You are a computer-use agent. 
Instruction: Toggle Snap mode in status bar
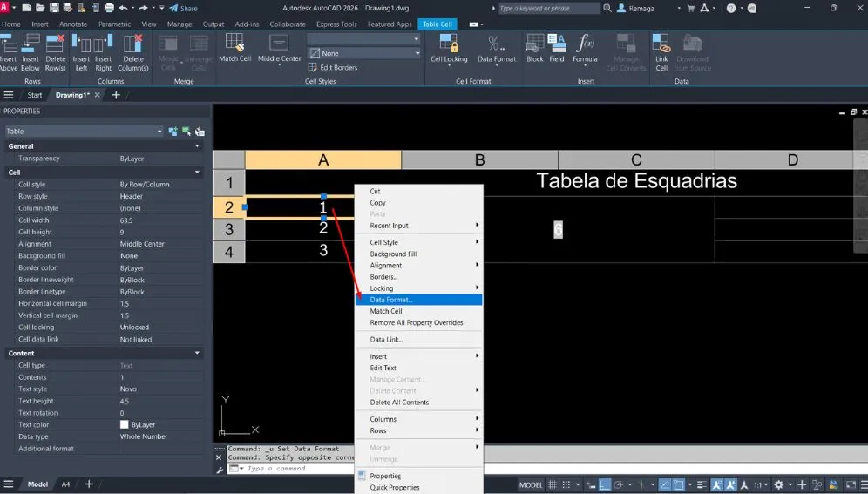point(566,484)
